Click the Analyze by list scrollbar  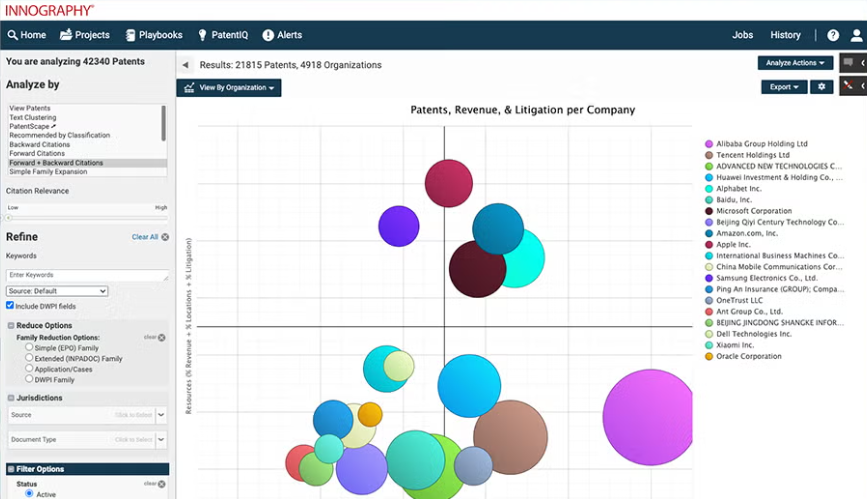[x=164, y=123]
